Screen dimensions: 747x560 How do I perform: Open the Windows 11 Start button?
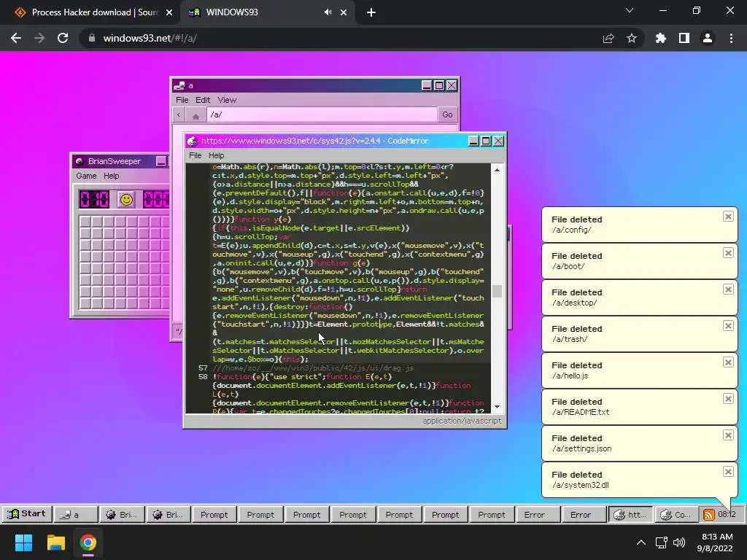point(23,542)
